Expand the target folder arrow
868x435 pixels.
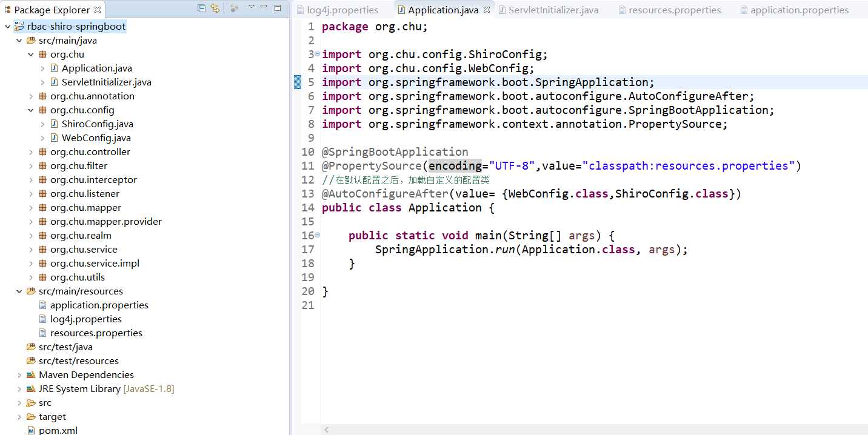coord(19,417)
